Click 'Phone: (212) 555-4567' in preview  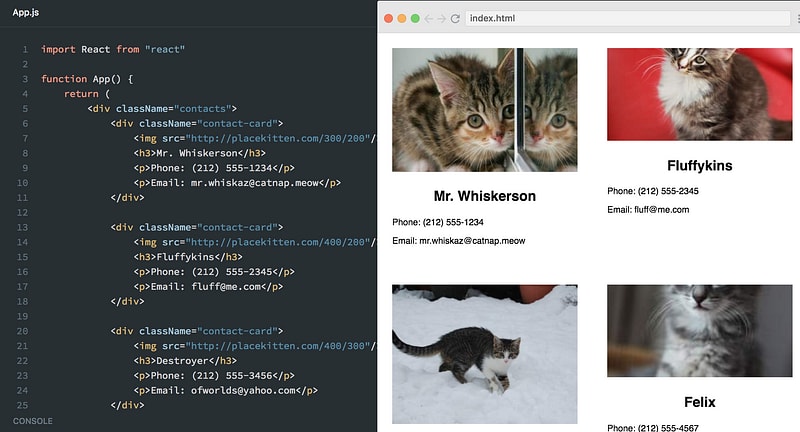pos(653,427)
